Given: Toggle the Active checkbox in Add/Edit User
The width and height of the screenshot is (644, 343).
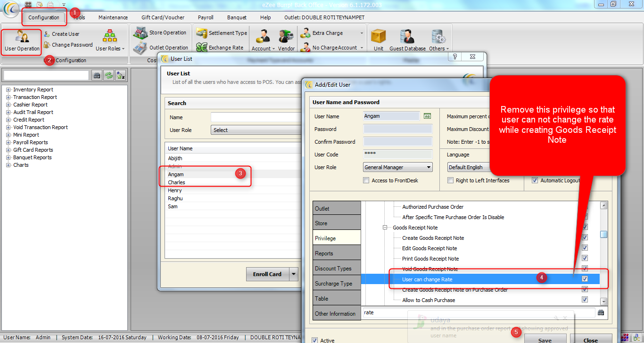Looking at the screenshot, I should (x=315, y=340).
